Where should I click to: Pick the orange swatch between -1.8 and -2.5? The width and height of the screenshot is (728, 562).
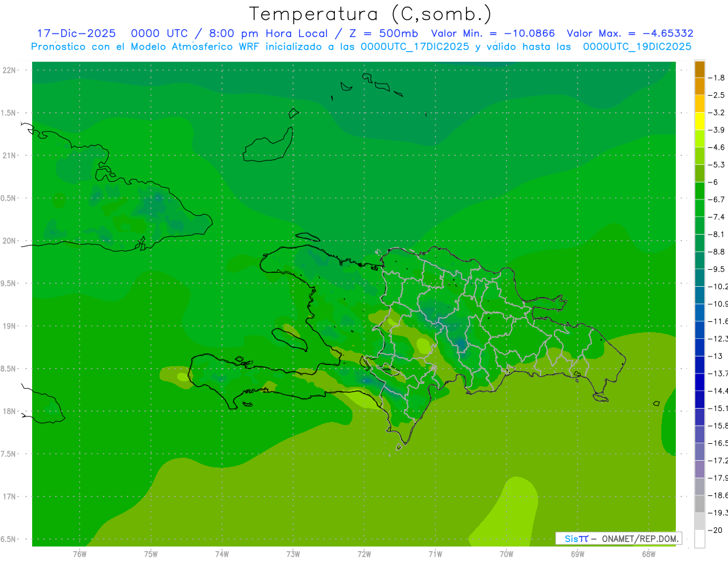pyautogui.click(x=699, y=87)
